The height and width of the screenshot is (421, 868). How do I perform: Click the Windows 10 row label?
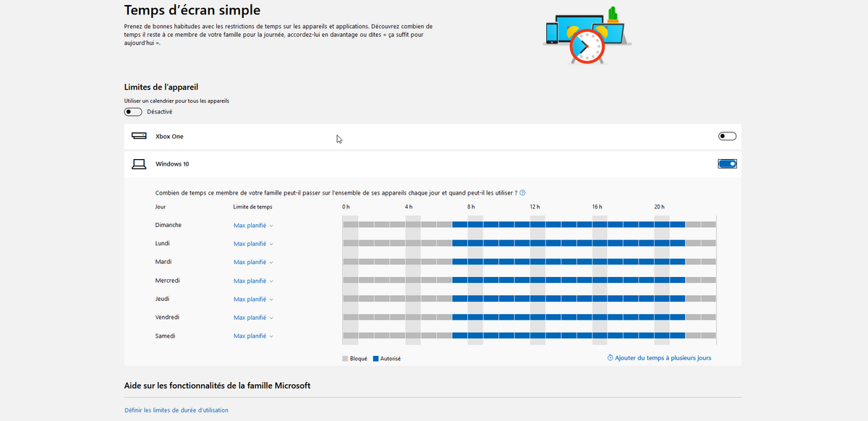click(172, 164)
